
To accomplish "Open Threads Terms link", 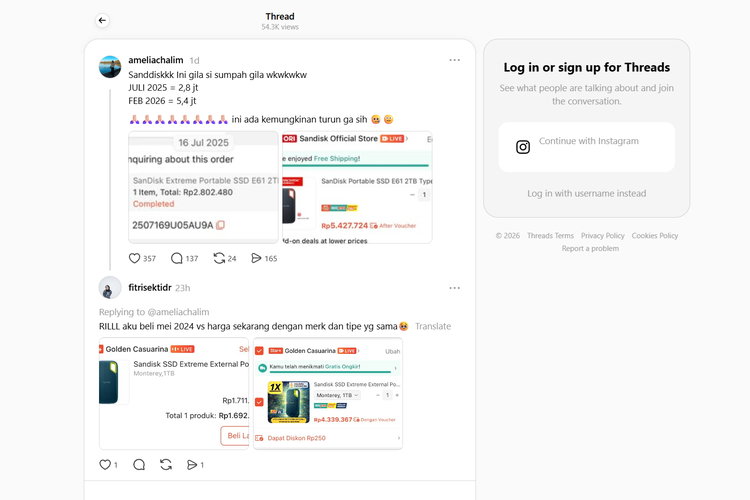I will click(x=550, y=236).
